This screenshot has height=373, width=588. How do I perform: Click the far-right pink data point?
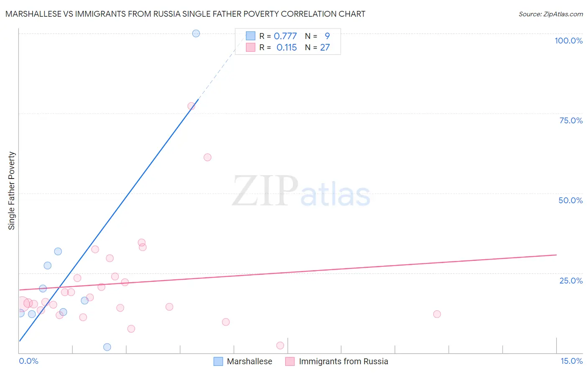437,314
